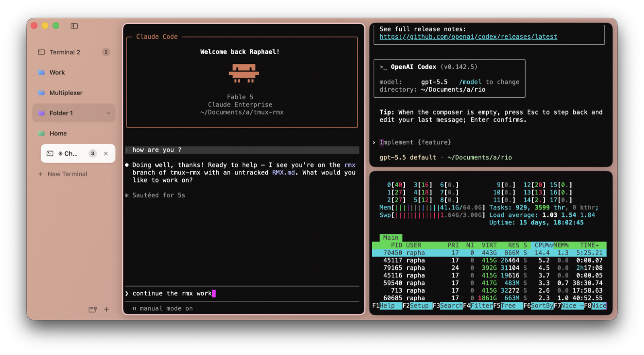Create a New Terminal
Screen dimensions: 644x355
click(63, 174)
